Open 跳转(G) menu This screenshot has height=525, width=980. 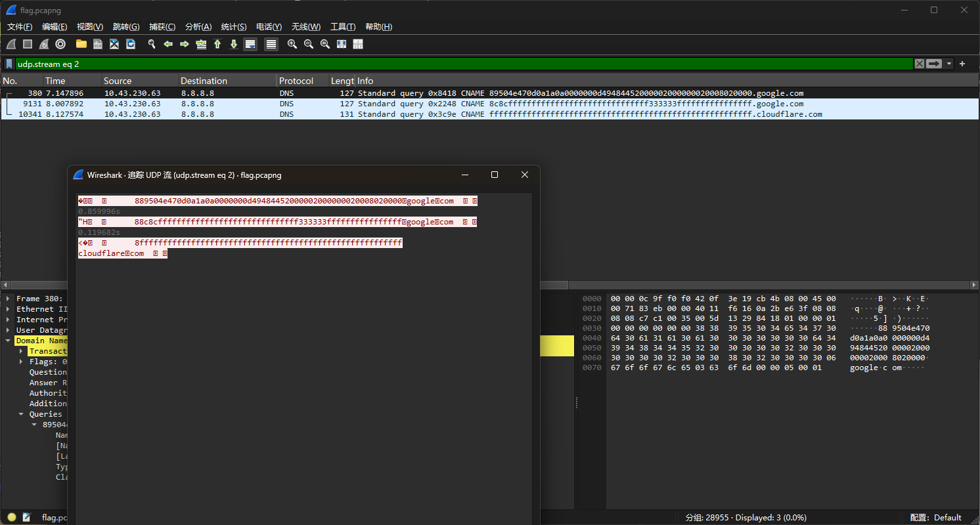tap(126, 27)
